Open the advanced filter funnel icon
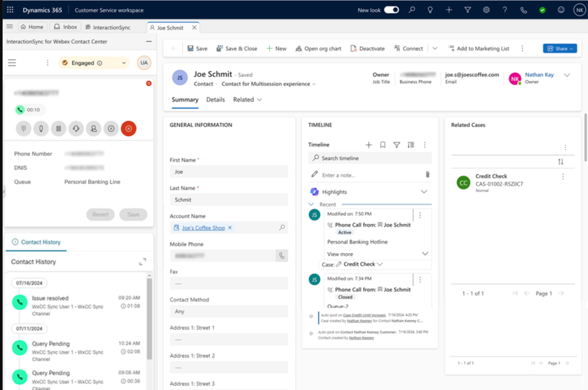588x390 pixels. click(467, 10)
